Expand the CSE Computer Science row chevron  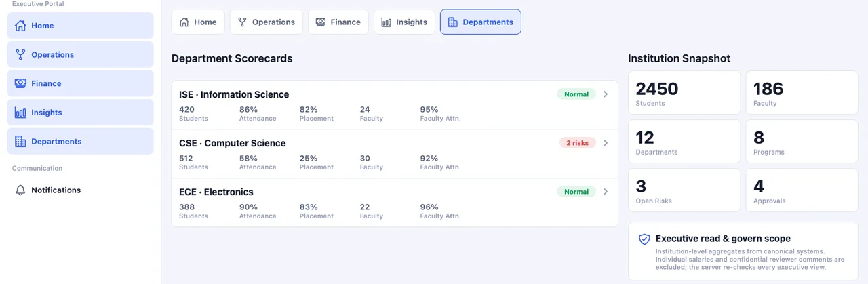click(606, 143)
